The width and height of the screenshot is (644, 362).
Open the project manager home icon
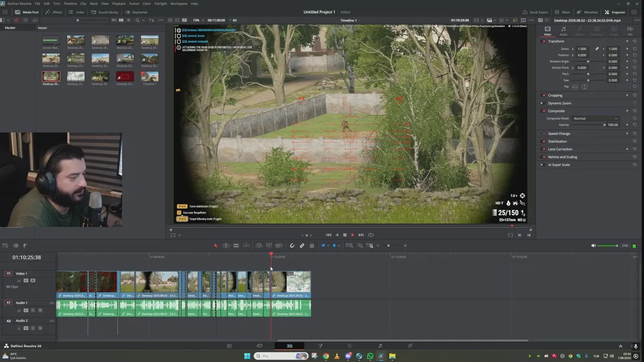tap(620, 346)
